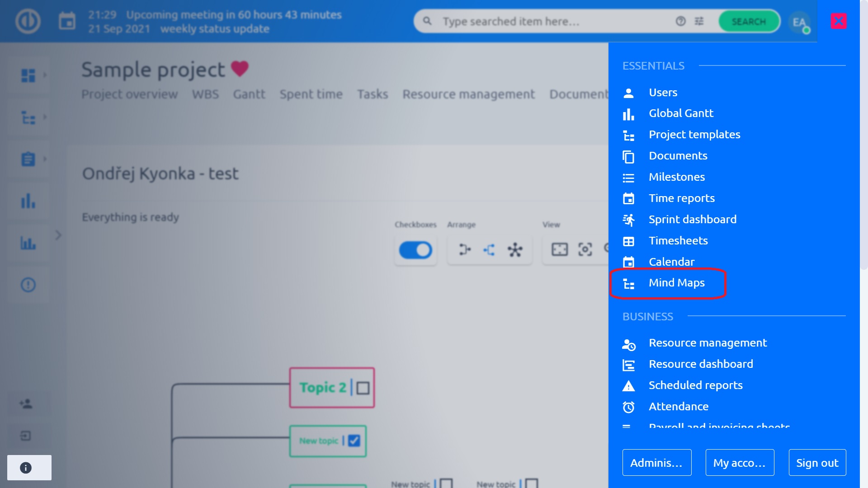The image size is (868, 488).
Task: Switch to the Gantt tab
Action: click(x=249, y=94)
